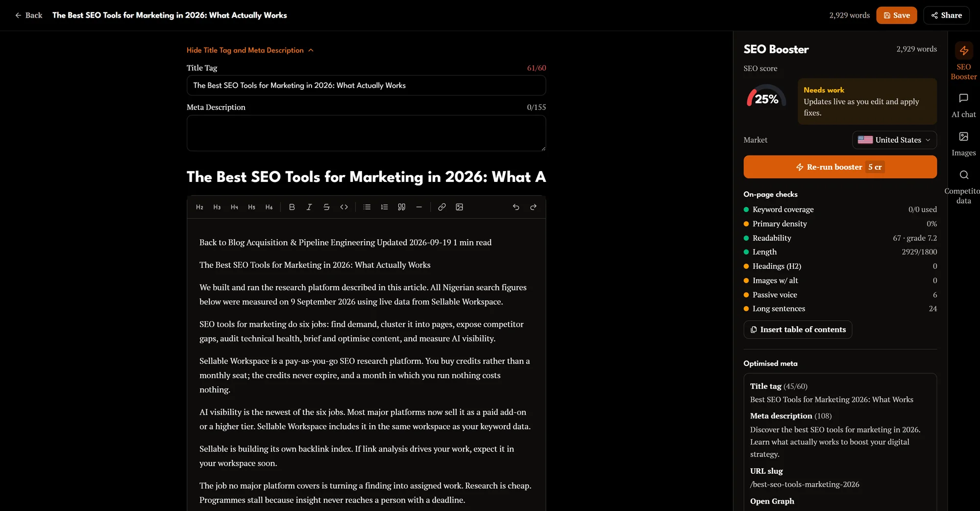Toggle strikethrough formatting
Viewport: 980px width, 511px height.
pos(326,207)
